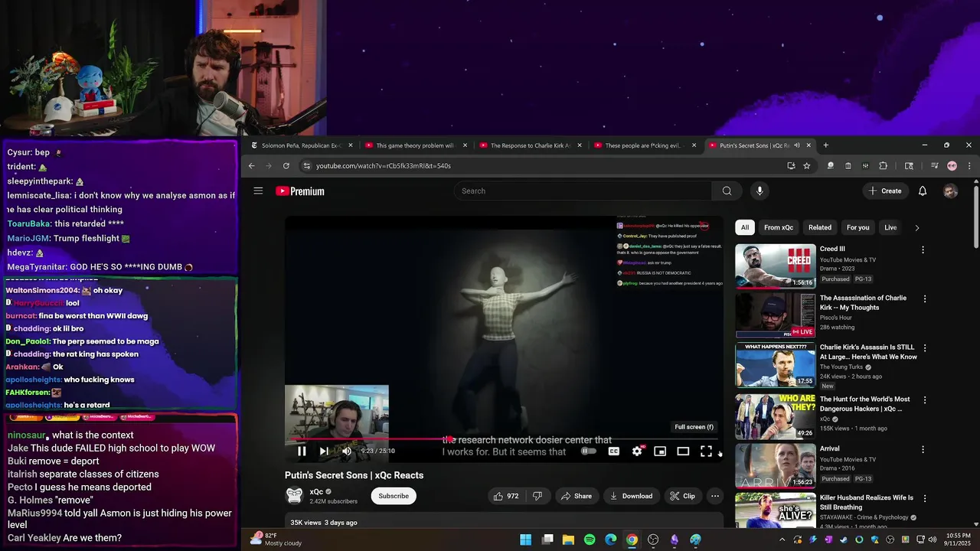Download the video

click(631, 496)
